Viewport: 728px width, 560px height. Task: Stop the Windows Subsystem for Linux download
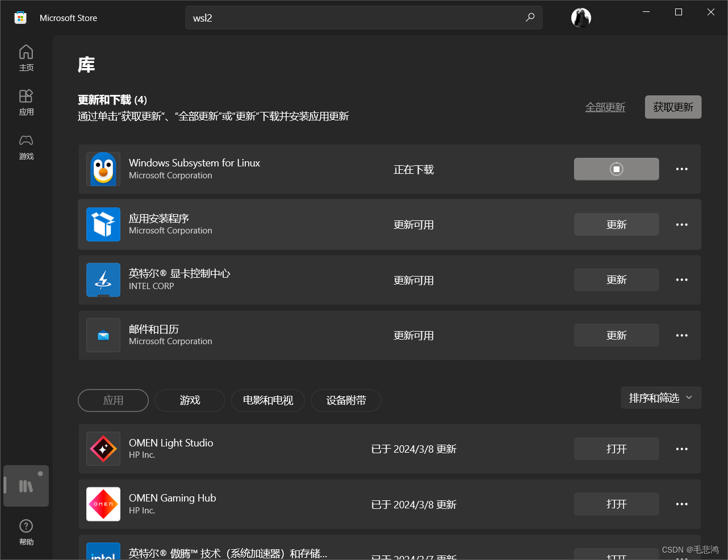pos(616,169)
